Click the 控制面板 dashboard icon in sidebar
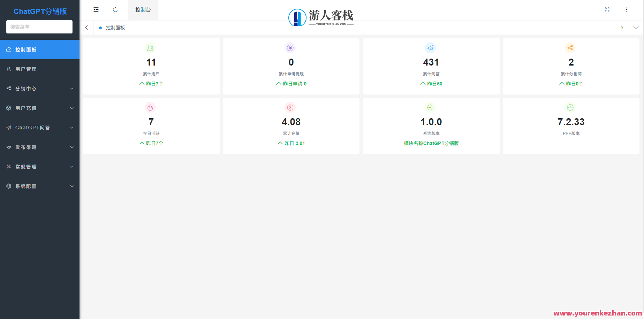 point(8,50)
